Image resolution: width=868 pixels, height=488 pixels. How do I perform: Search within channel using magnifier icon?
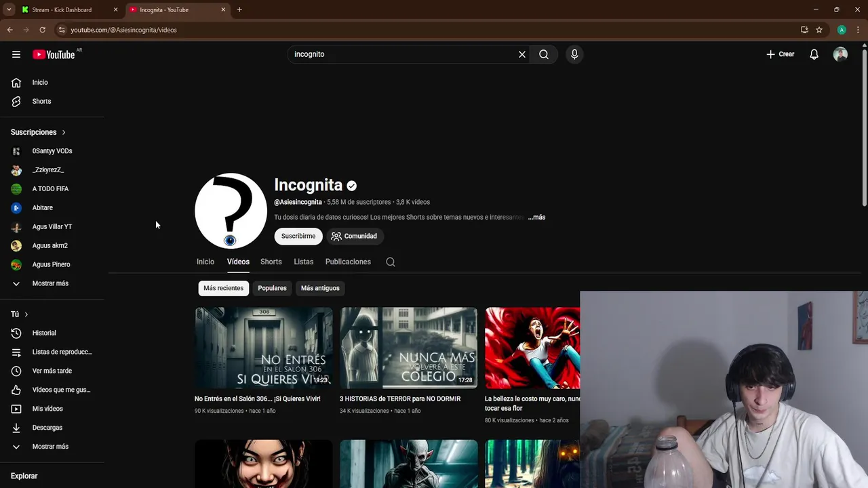coord(391,262)
